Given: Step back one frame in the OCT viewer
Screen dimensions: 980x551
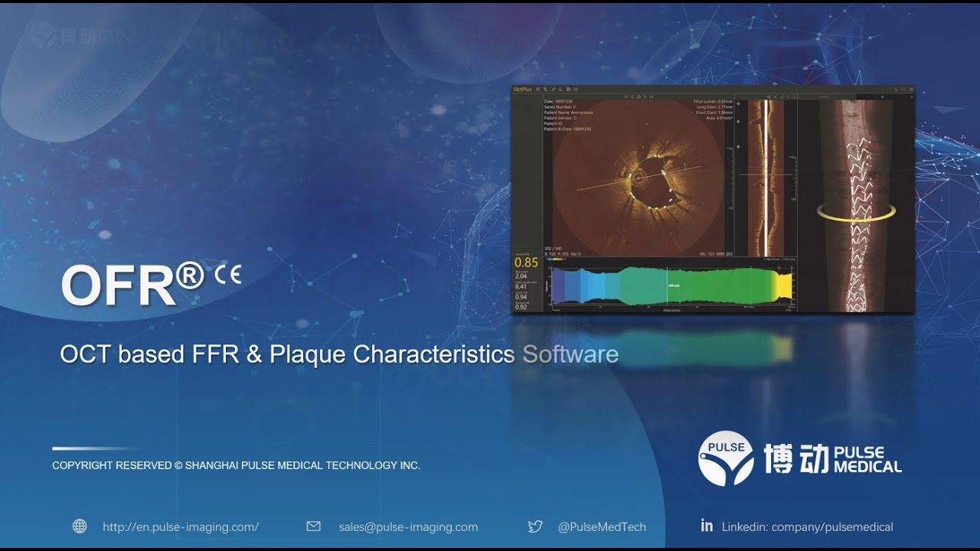Looking at the screenshot, I should pos(632,96).
